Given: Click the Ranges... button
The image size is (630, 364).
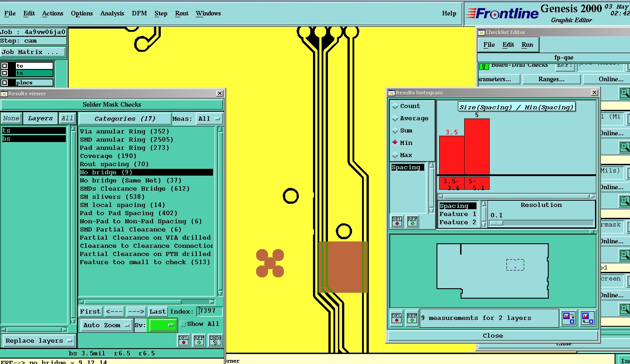Looking at the screenshot, I should click(551, 79).
